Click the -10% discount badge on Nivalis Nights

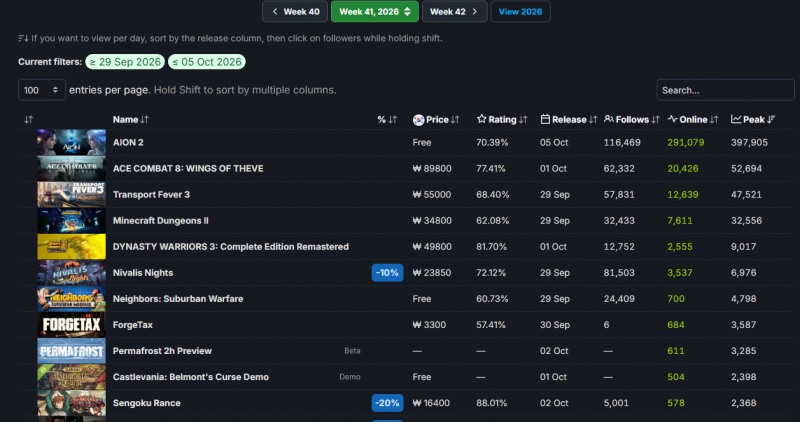click(x=387, y=272)
